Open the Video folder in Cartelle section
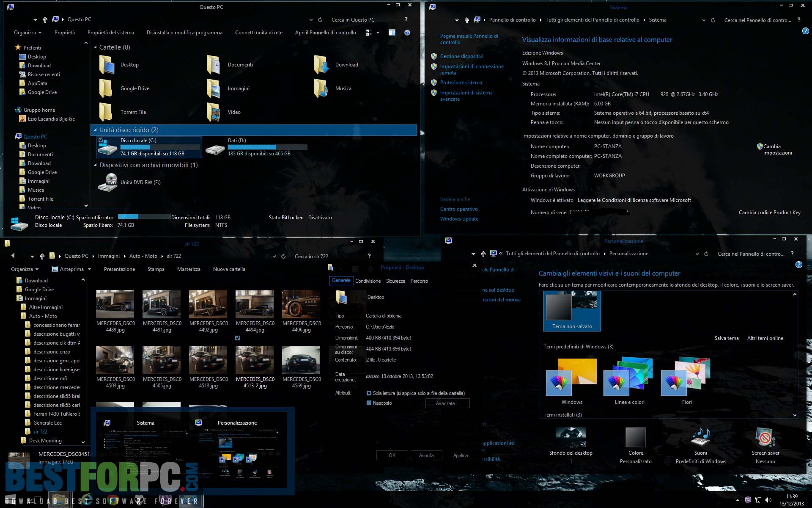The width and height of the screenshot is (812, 508). coord(224,112)
